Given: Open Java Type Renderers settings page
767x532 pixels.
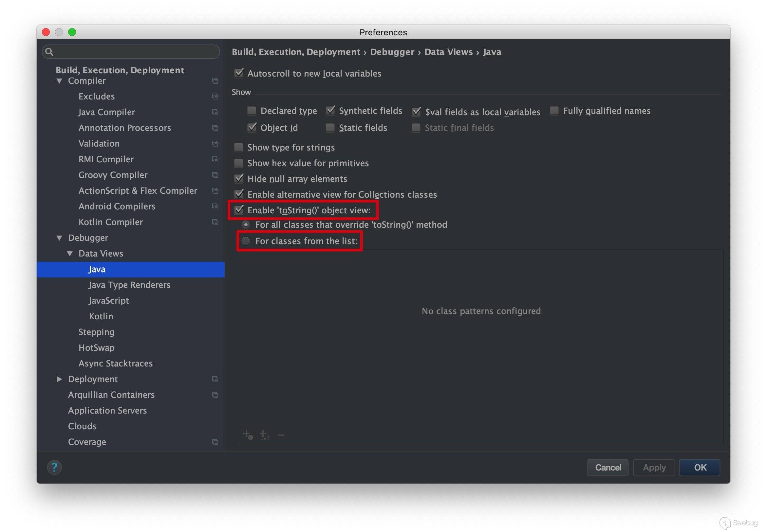Looking at the screenshot, I should coord(129,285).
